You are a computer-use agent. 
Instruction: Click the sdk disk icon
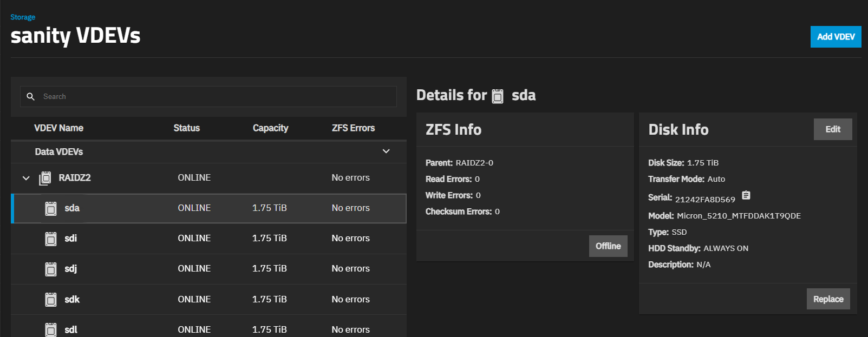tap(51, 300)
